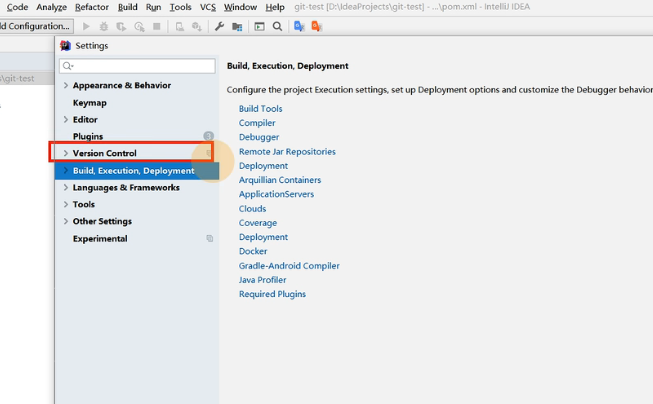
Task: Click the Stop square icon
Action: [157, 27]
